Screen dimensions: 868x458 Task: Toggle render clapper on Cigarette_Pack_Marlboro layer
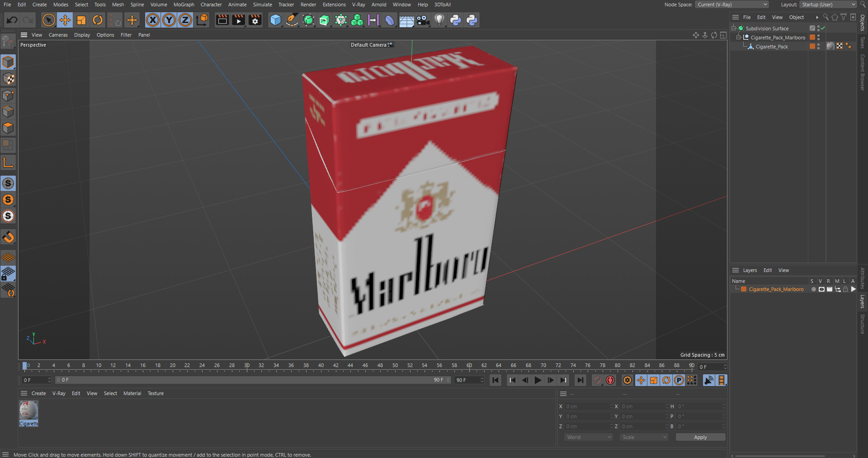point(830,289)
